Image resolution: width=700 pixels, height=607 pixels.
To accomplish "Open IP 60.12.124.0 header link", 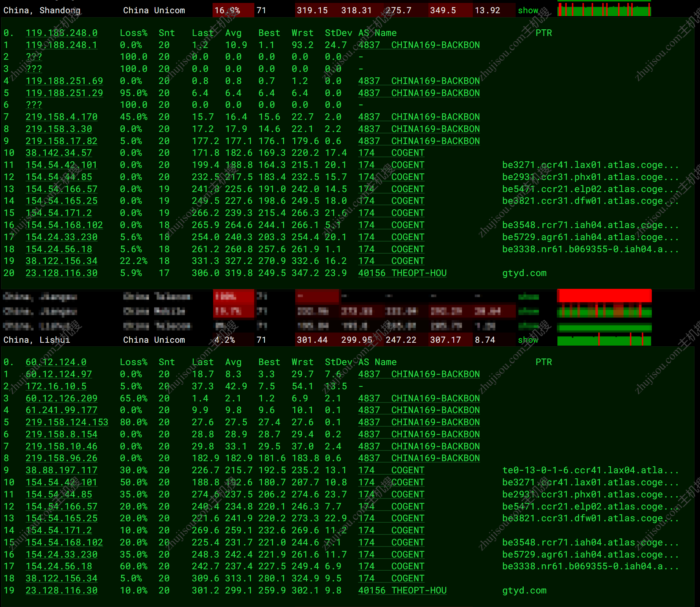I will 56,362.
